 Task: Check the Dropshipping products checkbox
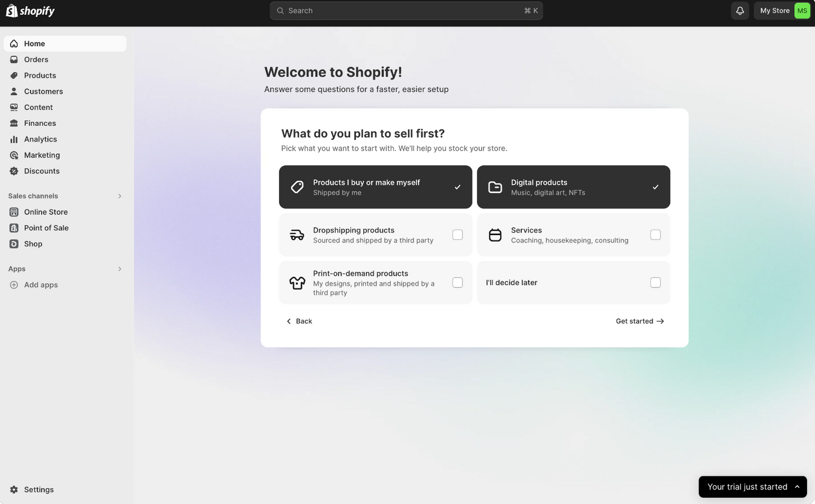(457, 235)
